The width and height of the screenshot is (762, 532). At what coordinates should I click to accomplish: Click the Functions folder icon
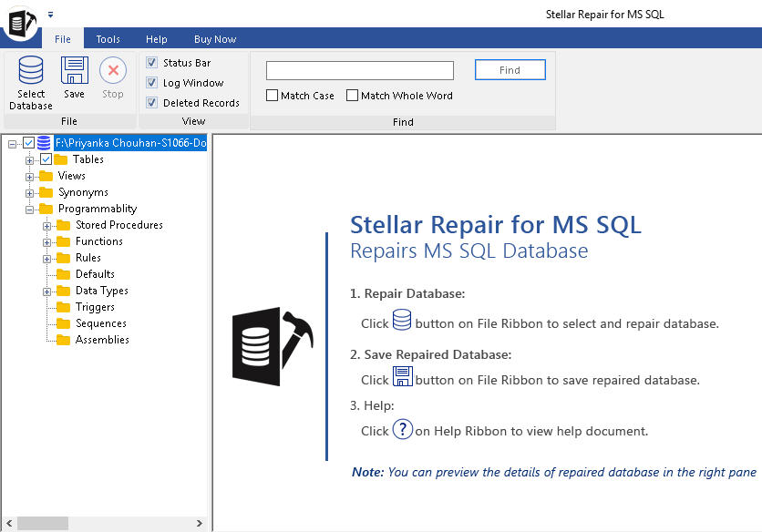click(x=63, y=241)
